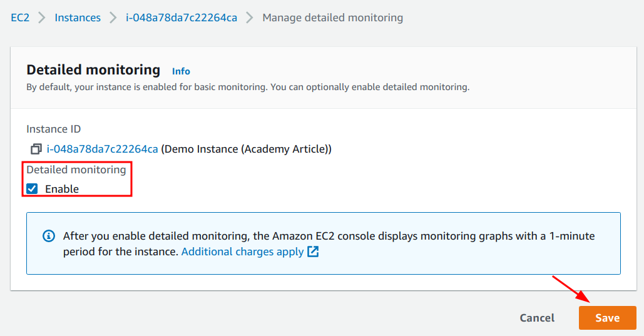Open the Info link next to the heading
Screen dimensions: 644x336
[x=181, y=71]
